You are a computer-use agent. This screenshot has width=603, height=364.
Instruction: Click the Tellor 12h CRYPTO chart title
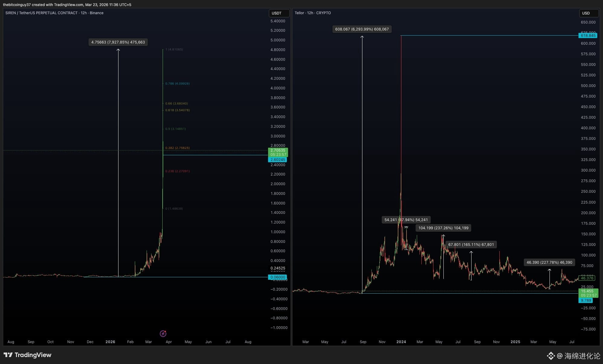pos(313,13)
